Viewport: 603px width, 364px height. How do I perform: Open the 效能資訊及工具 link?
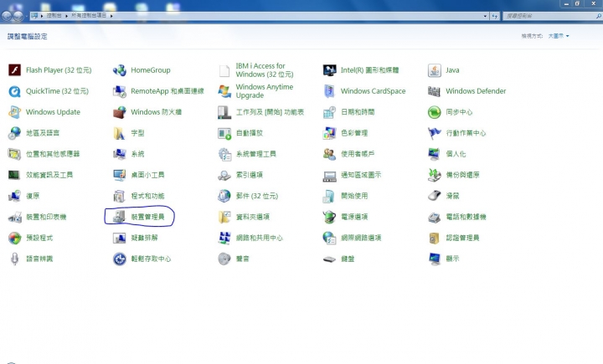(x=49, y=175)
